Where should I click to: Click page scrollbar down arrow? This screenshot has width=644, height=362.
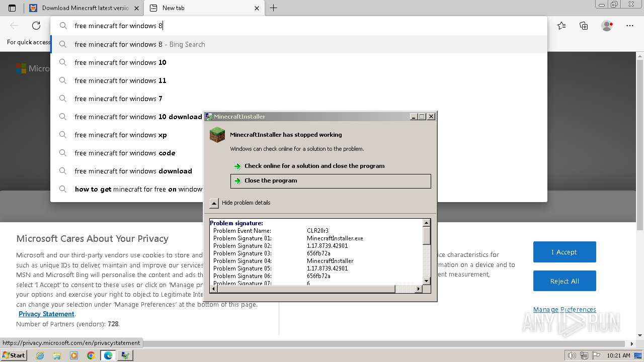[x=640, y=335]
